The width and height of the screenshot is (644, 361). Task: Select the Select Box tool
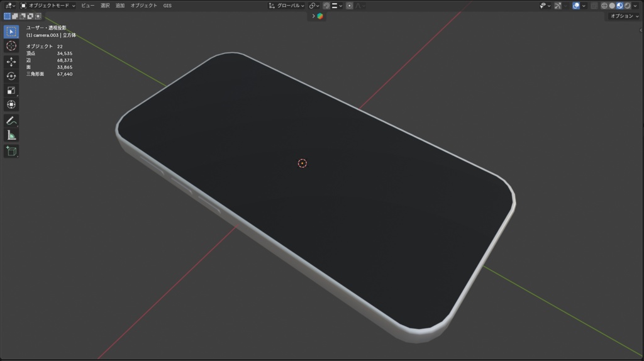tap(11, 31)
